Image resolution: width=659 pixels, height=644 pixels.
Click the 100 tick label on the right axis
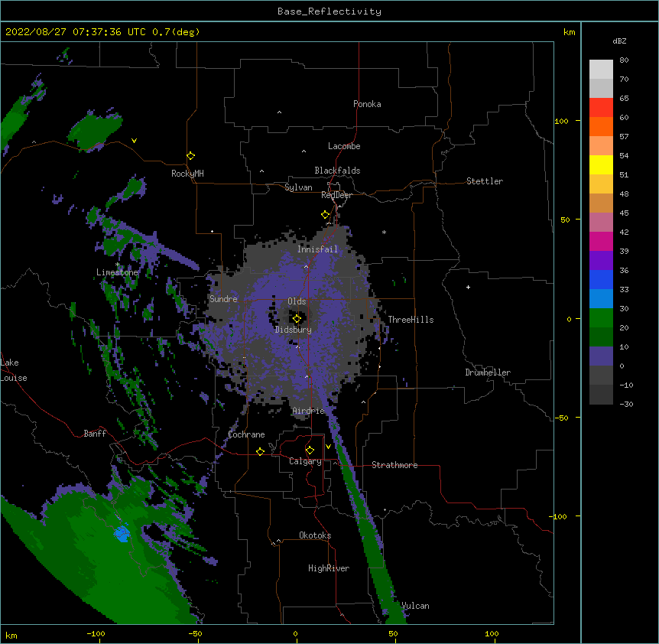coord(561,121)
